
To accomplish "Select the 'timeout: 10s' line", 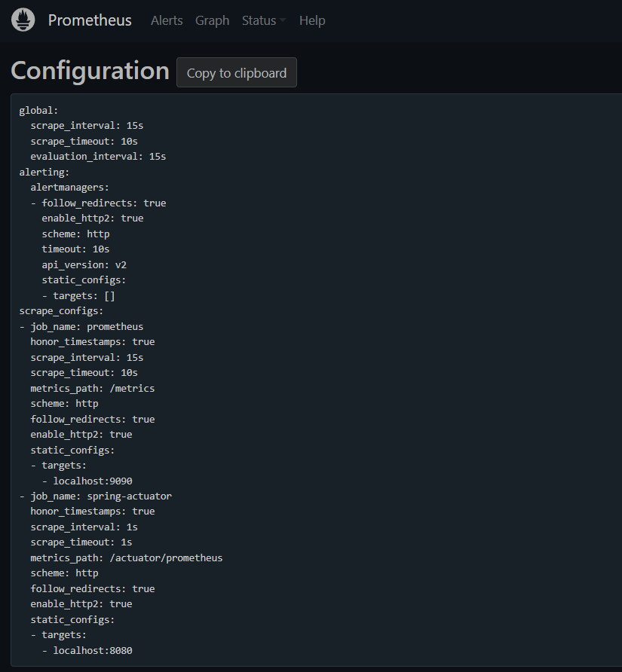I will (75, 249).
